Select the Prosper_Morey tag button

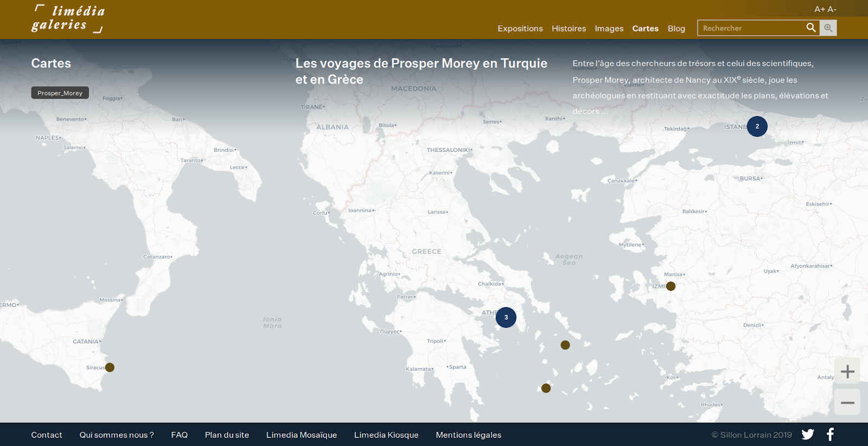tap(60, 93)
